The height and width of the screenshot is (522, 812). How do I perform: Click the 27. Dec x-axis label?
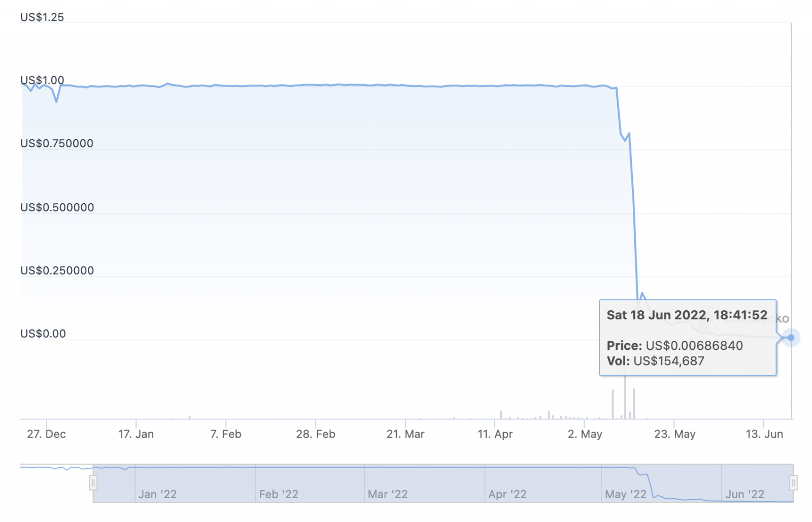pyautogui.click(x=46, y=434)
